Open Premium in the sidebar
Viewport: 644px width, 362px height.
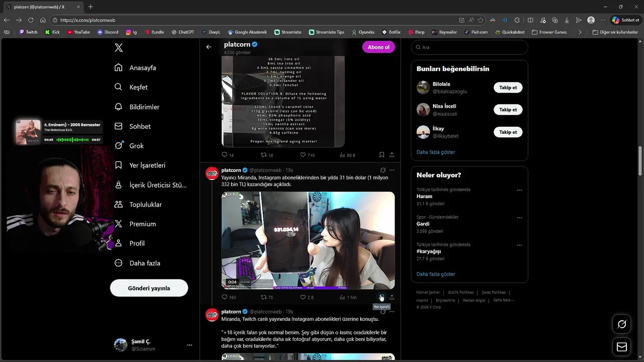coord(135,224)
